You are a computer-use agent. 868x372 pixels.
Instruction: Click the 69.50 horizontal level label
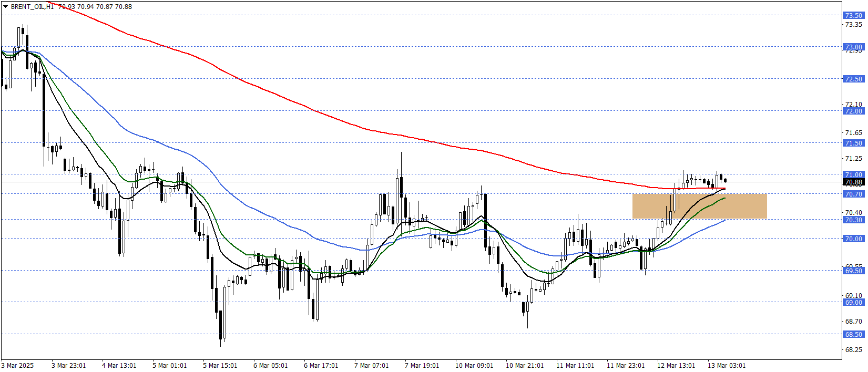853,271
